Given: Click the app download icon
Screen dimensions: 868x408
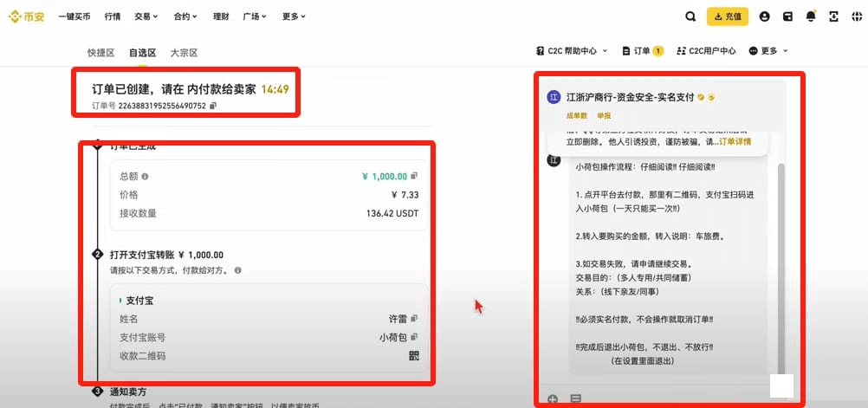Looking at the screenshot, I should pyautogui.click(x=834, y=16).
